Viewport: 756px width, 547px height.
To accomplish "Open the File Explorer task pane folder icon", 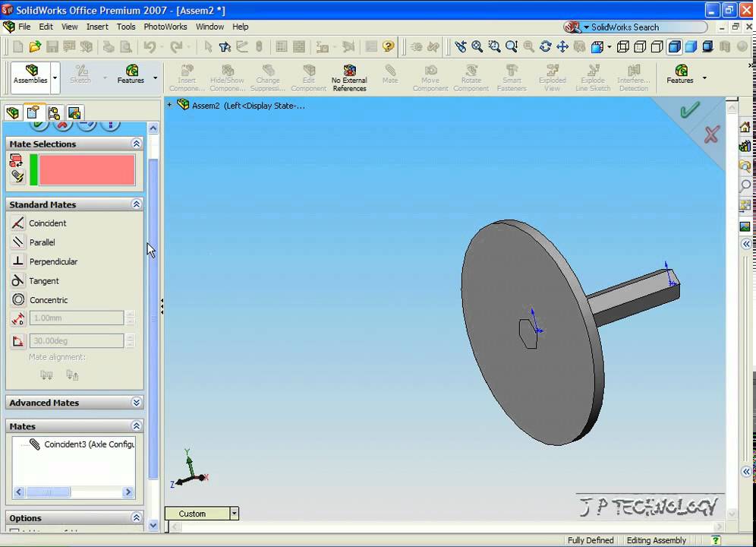I will point(745,166).
